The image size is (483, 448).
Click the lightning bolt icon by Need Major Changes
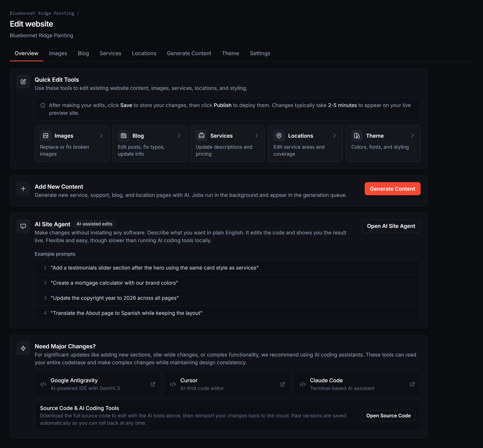(x=23, y=348)
